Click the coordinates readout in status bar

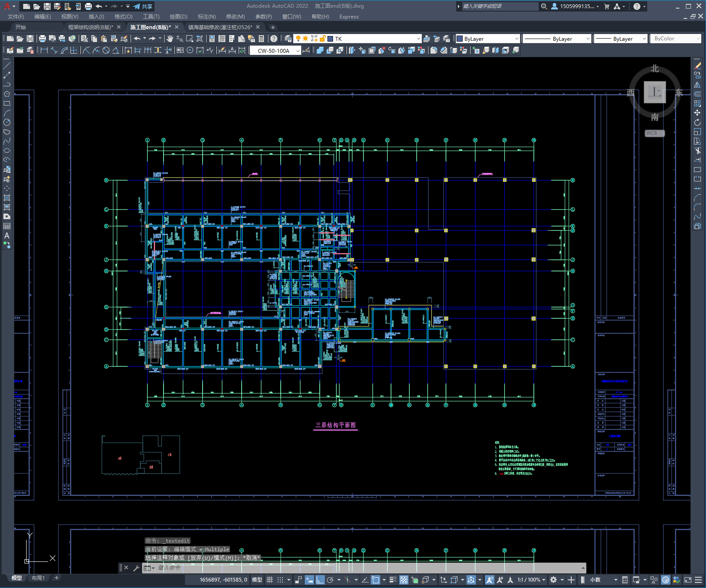point(224,580)
